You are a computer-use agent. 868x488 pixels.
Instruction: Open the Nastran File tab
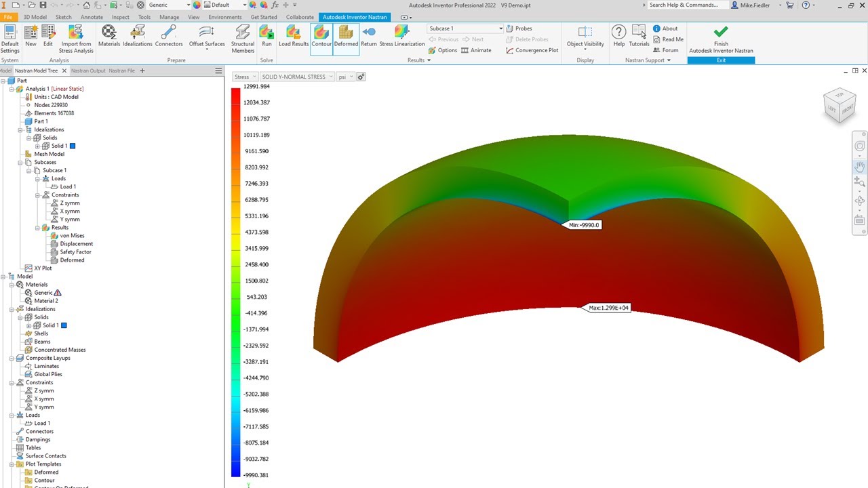[122, 70]
